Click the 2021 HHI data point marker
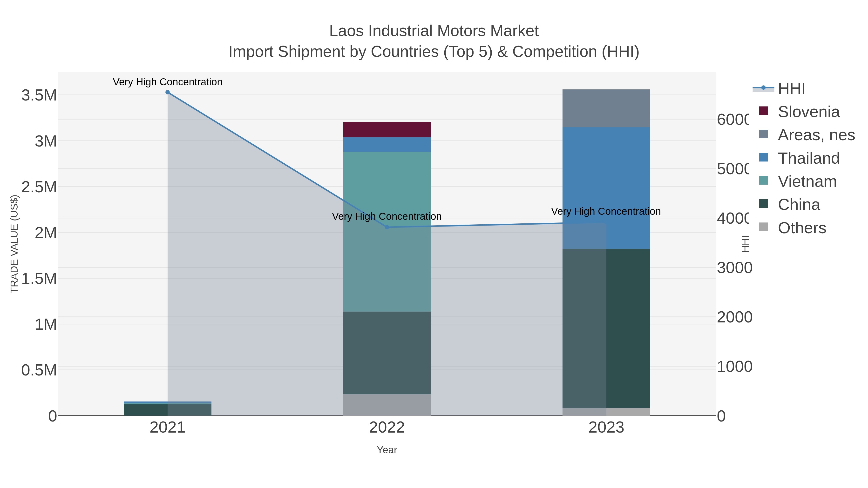 pyautogui.click(x=168, y=92)
